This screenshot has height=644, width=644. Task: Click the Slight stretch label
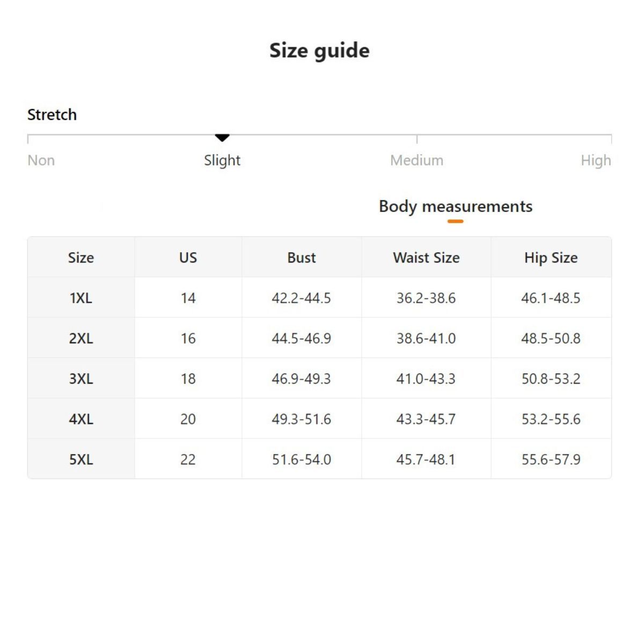click(x=222, y=160)
